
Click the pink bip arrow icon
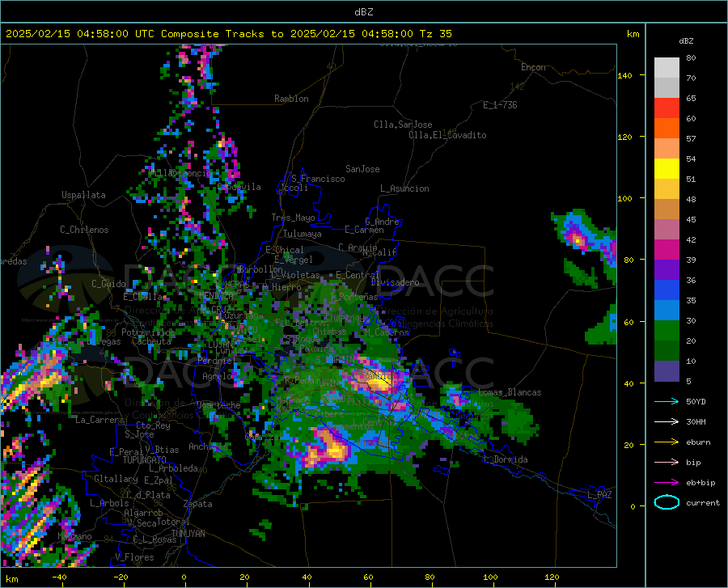click(667, 463)
